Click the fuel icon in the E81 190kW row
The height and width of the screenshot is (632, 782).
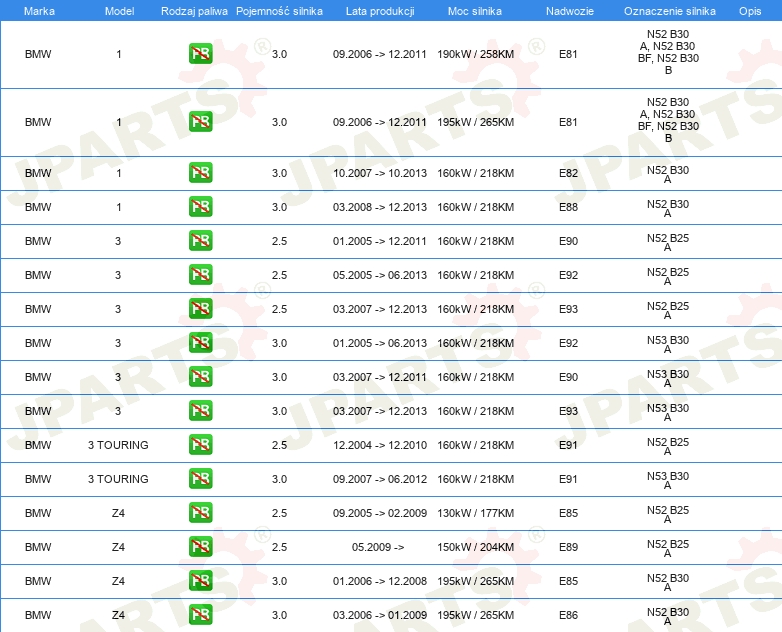click(200, 54)
